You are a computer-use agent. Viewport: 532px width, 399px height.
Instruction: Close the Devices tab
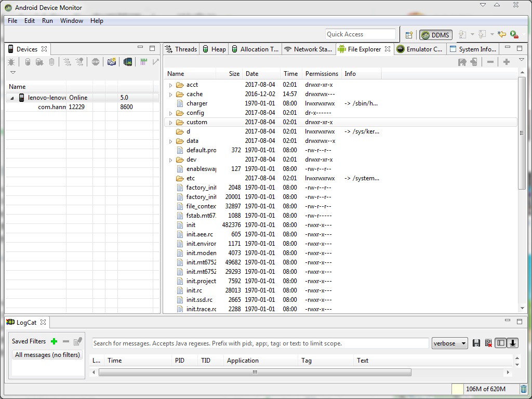tap(44, 49)
